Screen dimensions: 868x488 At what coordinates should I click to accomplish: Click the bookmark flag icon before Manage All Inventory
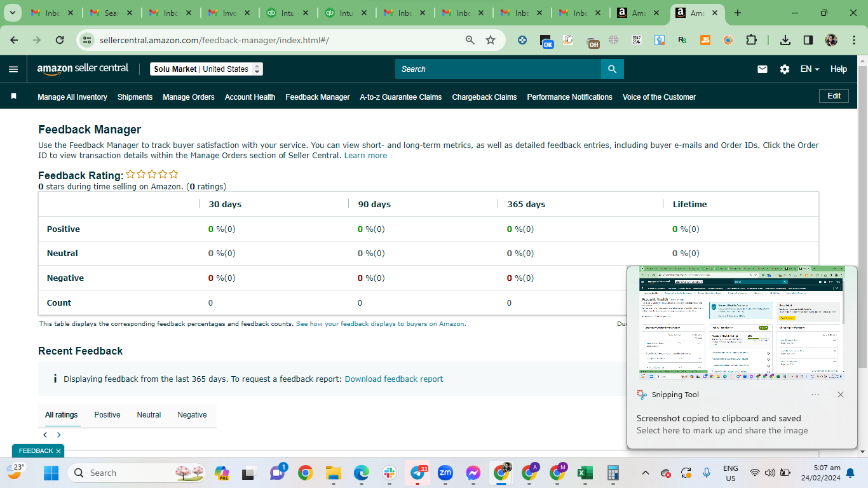(14, 97)
